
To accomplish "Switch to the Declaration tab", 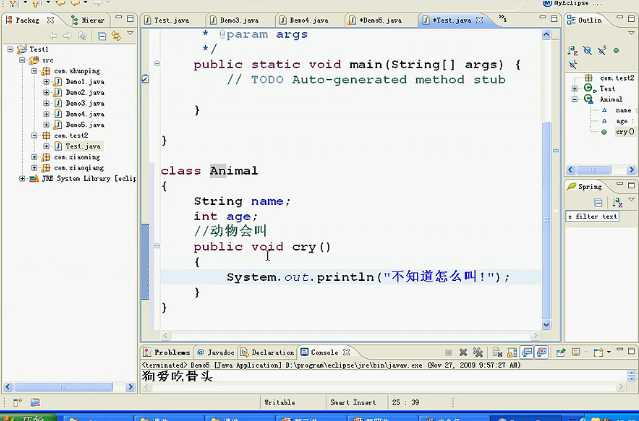I will (267, 352).
